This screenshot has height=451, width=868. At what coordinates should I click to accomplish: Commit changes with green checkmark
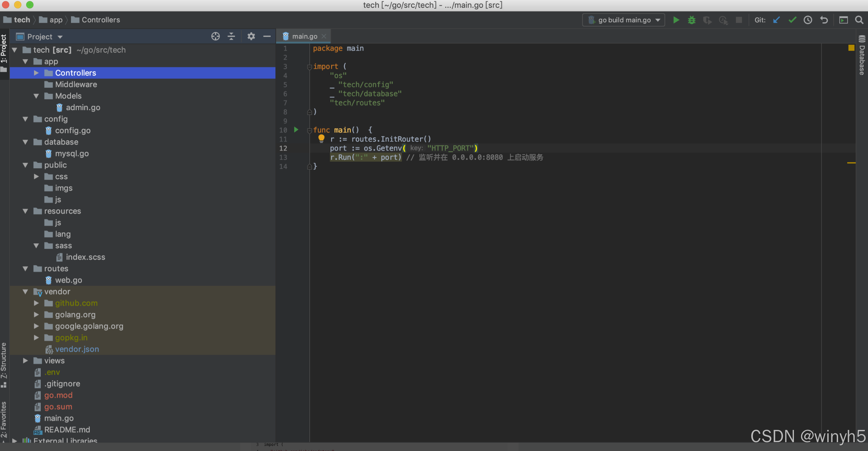click(792, 20)
